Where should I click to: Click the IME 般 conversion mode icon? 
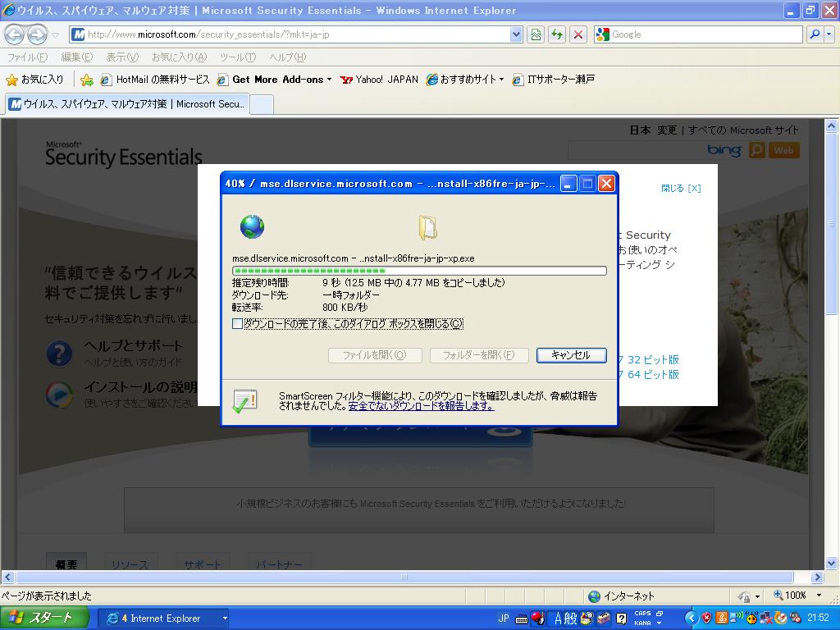click(571, 619)
